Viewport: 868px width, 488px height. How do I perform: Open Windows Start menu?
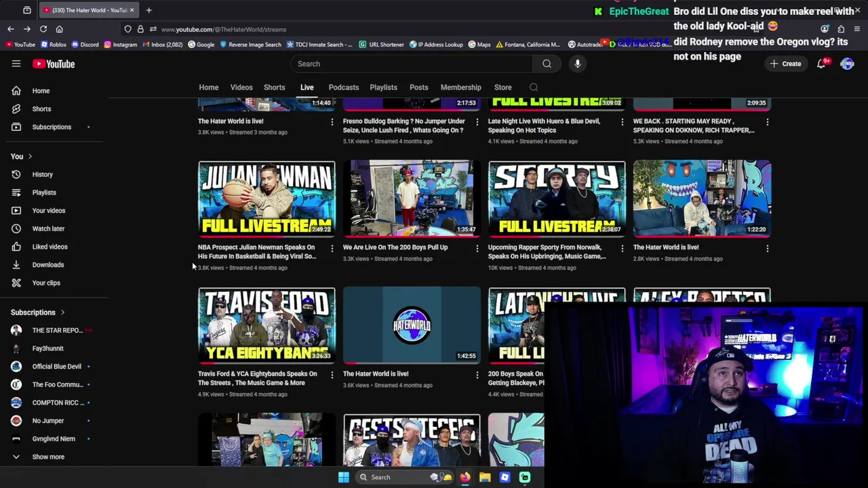(x=344, y=477)
